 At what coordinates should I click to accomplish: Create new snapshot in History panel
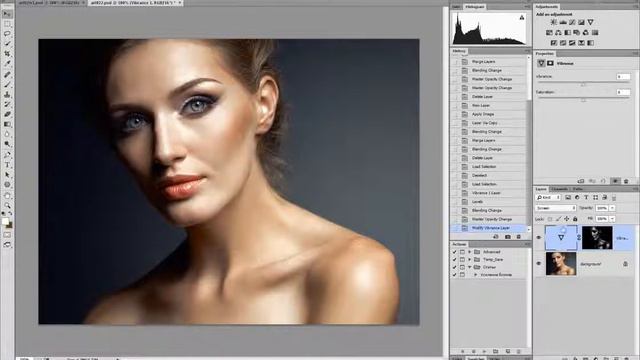(508, 237)
